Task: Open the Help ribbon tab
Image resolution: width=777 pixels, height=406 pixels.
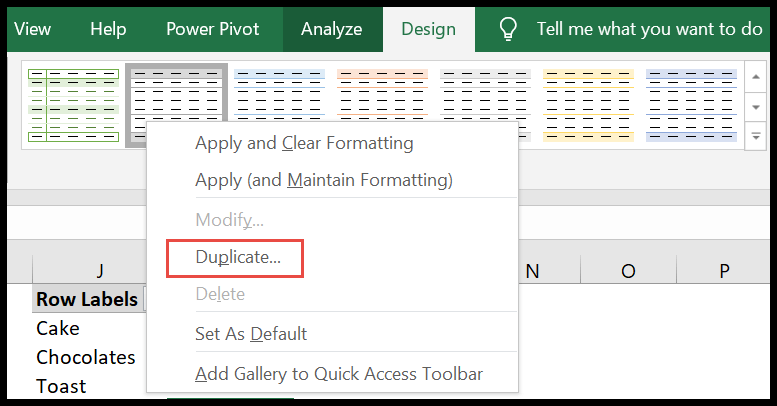Action: (108, 29)
